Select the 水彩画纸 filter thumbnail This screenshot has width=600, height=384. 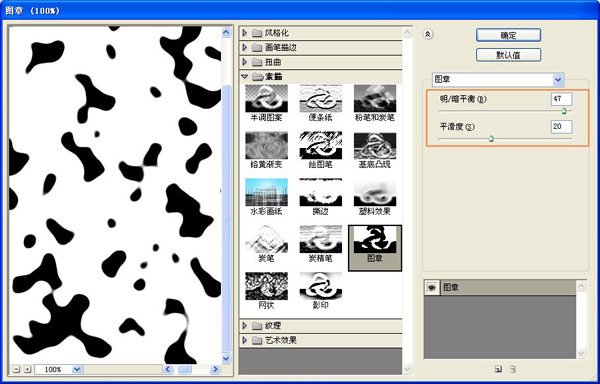266,192
